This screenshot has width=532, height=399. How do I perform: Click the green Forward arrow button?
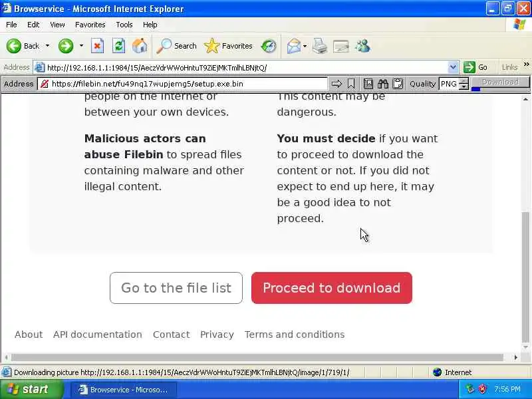pos(66,46)
